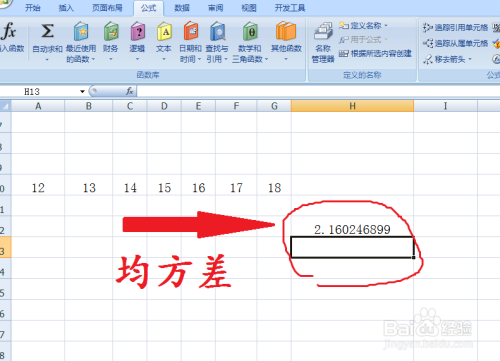Expand the AutoSum dropdown arrow
The width and height of the screenshot is (500, 361).
point(47,60)
